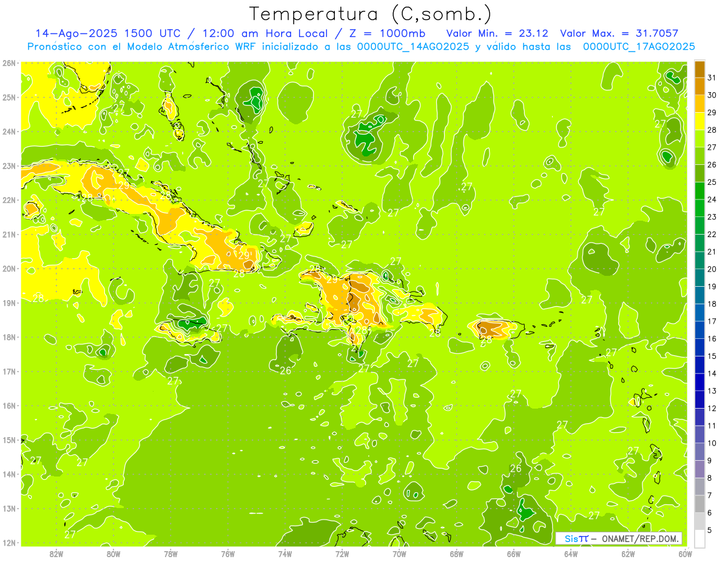Click the 16N latitude axis label

[x=8, y=406]
